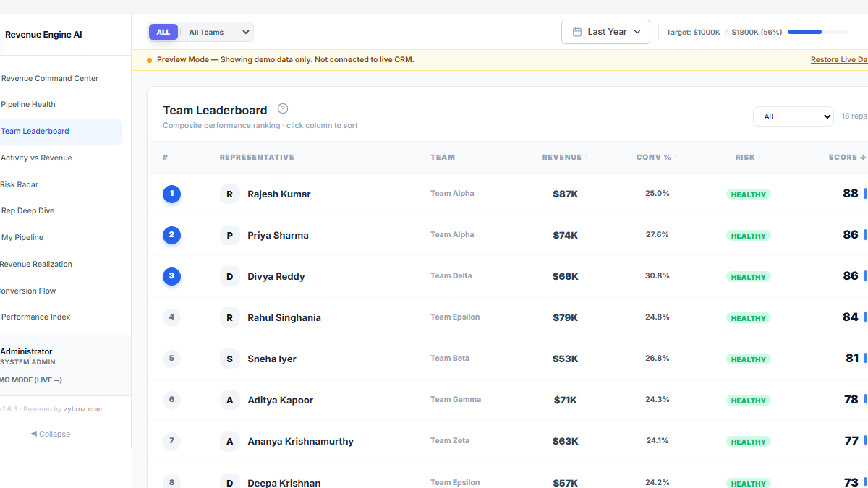
Task: Click Sneha Iyer's avatar letter S
Action: click(229, 359)
